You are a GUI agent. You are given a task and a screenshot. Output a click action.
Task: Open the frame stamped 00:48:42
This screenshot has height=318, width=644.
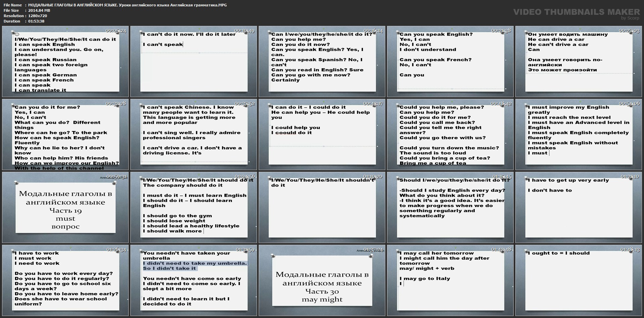point(450,134)
